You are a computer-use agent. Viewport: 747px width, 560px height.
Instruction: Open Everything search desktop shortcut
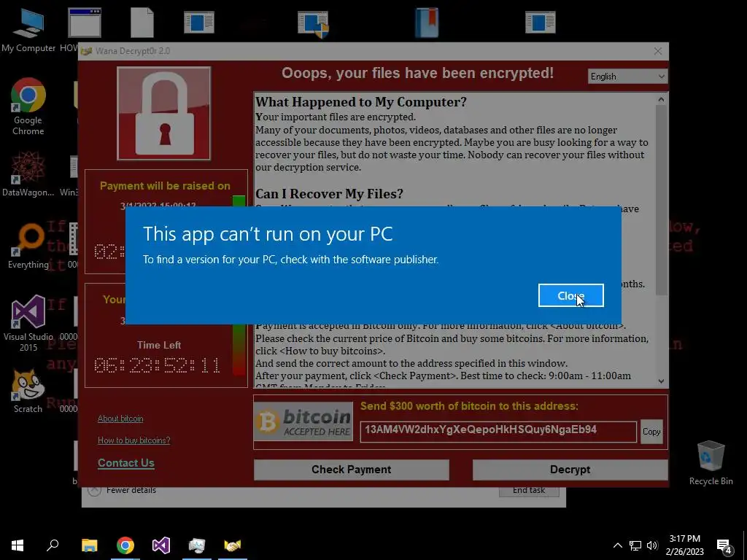tap(28, 246)
